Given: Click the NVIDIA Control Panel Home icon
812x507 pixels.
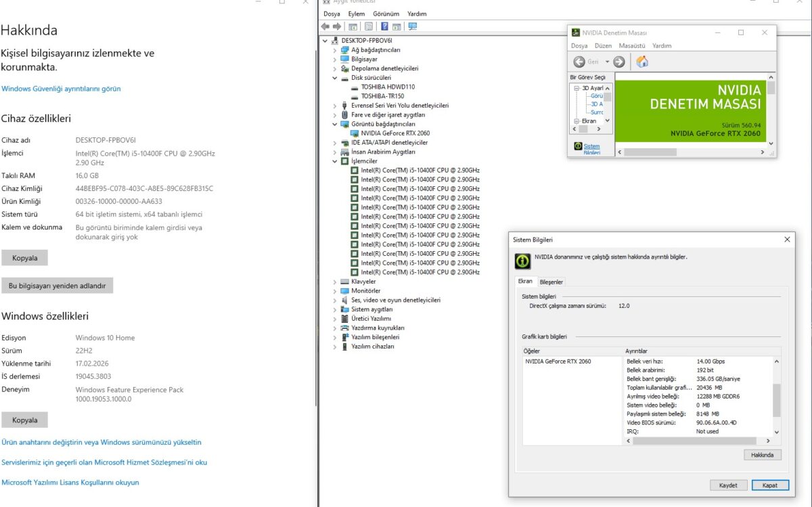Looking at the screenshot, I should [642, 62].
